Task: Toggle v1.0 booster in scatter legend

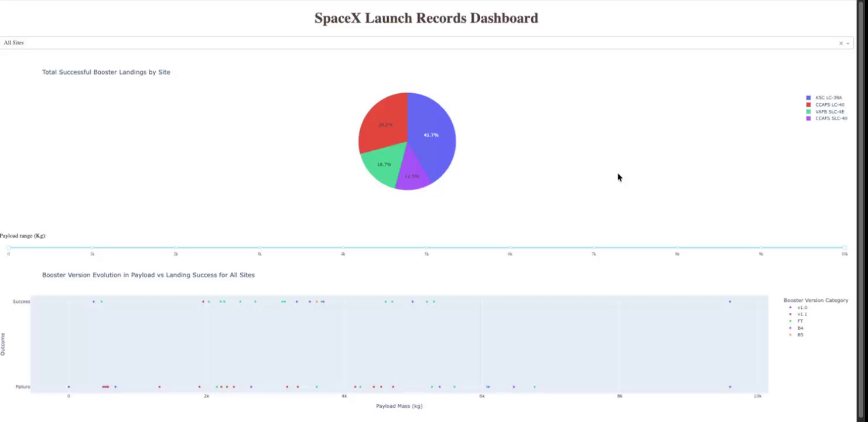Action: (798, 308)
